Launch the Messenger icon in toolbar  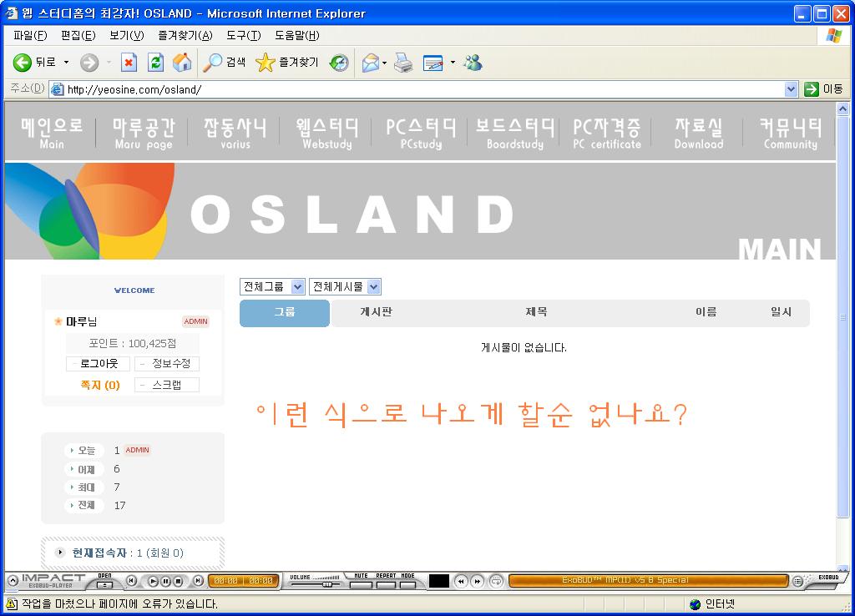473,63
